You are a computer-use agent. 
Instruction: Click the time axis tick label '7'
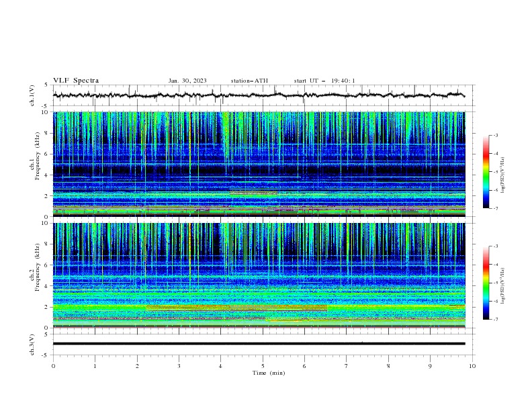[347, 366]
